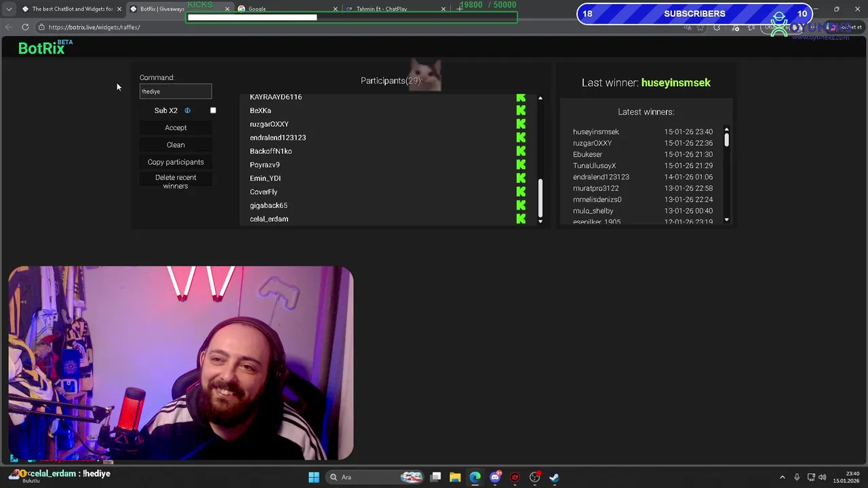Open the Sub X2 info icon

[187, 110]
